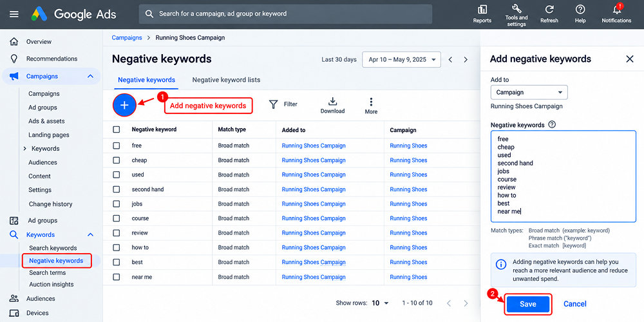Click the Campaigns megaphone icon
Image resolution: width=644 pixels, height=322 pixels.
(x=14, y=76)
